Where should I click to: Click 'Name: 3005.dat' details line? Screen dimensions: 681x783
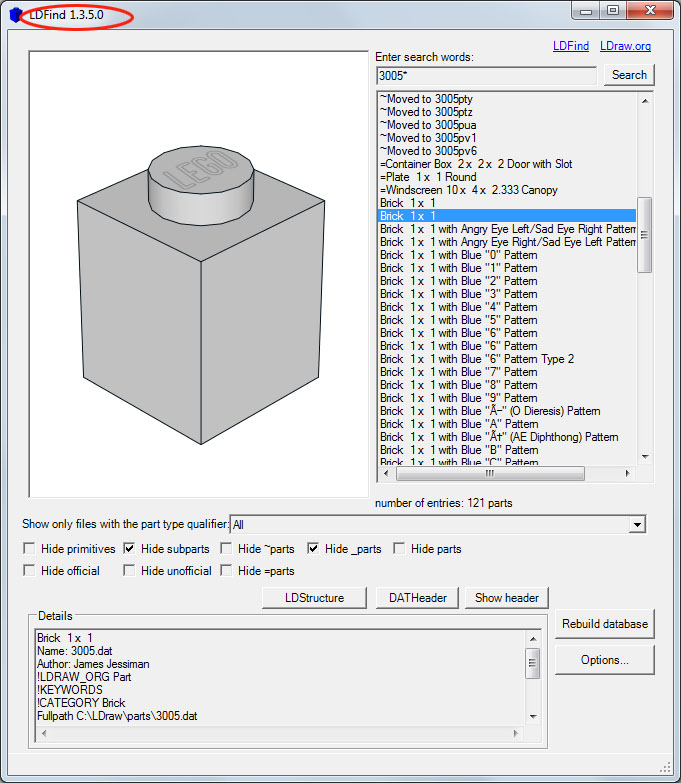pyautogui.click(x=74, y=651)
